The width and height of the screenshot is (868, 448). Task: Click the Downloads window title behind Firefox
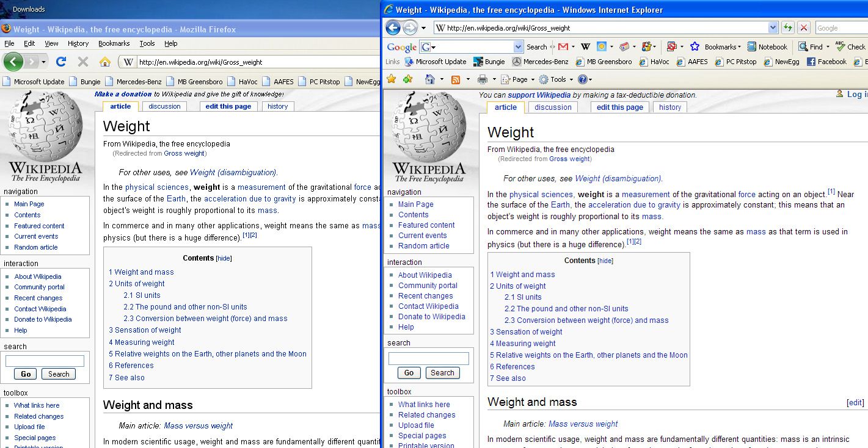tap(29, 9)
